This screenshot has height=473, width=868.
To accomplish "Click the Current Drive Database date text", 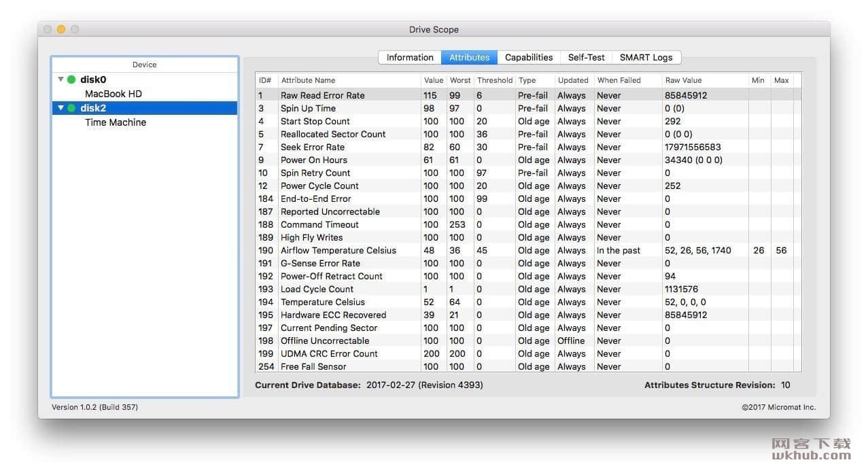I will [x=424, y=385].
